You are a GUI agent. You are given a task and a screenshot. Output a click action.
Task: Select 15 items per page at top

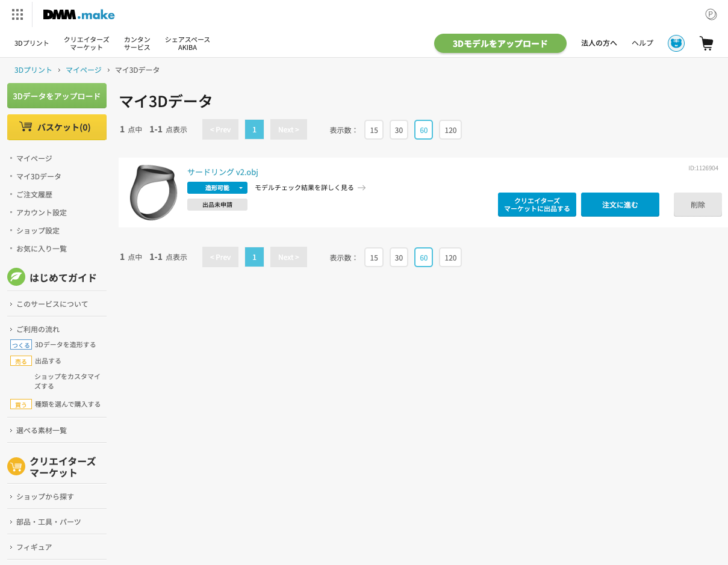coord(374,130)
